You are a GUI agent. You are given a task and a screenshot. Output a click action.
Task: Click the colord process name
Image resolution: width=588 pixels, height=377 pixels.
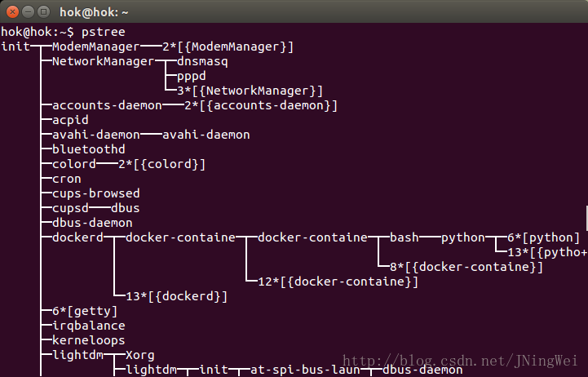click(73, 164)
